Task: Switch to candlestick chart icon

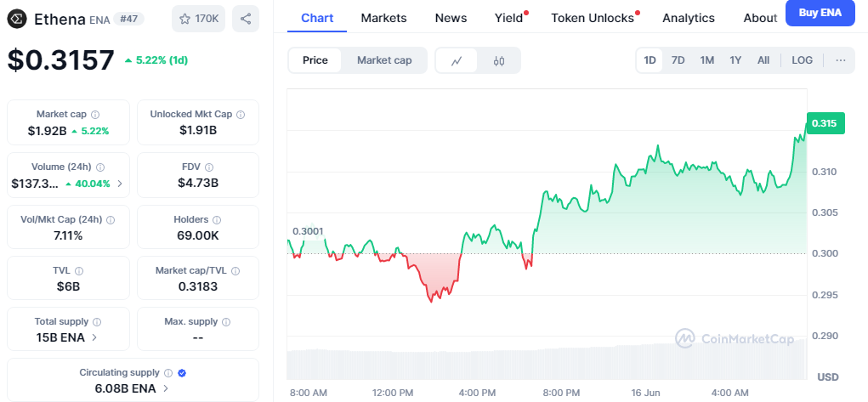Action: 499,60
